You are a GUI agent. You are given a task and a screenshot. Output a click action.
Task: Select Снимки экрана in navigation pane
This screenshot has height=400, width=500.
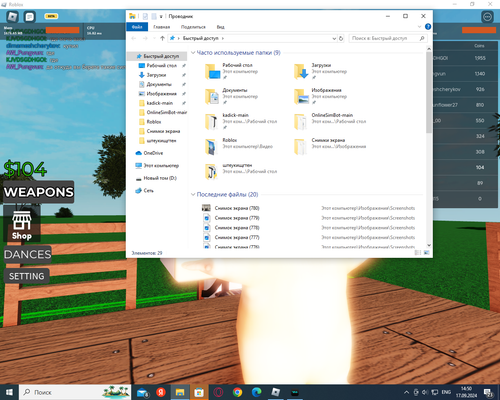pos(163,131)
